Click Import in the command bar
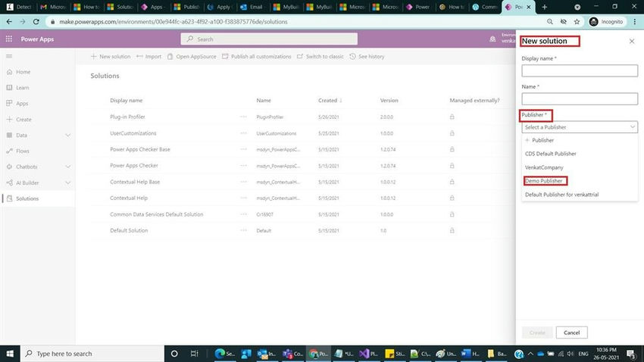 (149, 57)
